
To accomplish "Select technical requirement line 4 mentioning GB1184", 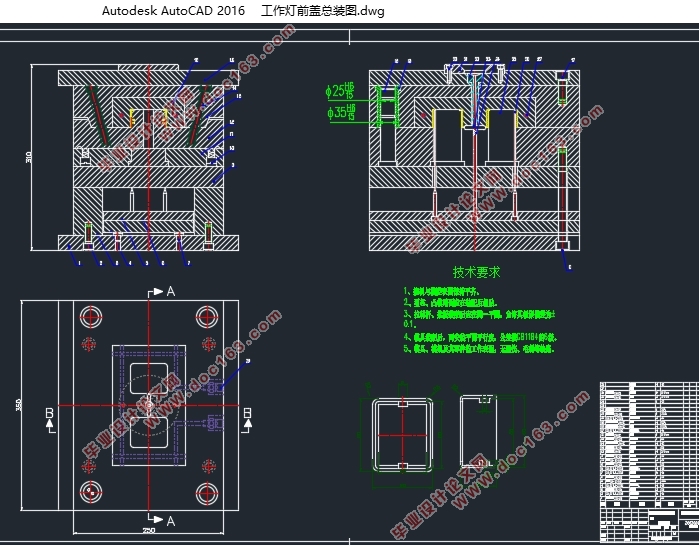I will point(480,337).
